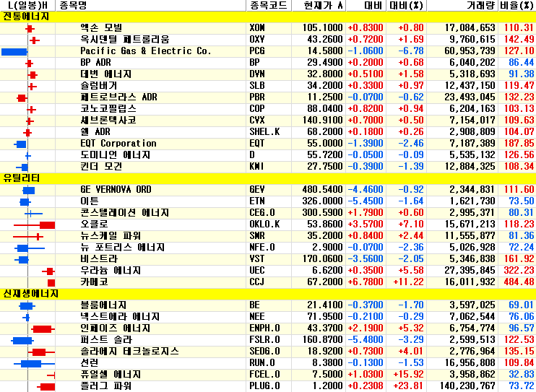Click the candlestick for 우라늄 에너지
Image resolution: width=536 pixels, height=392 pixels.
click(48, 271)
